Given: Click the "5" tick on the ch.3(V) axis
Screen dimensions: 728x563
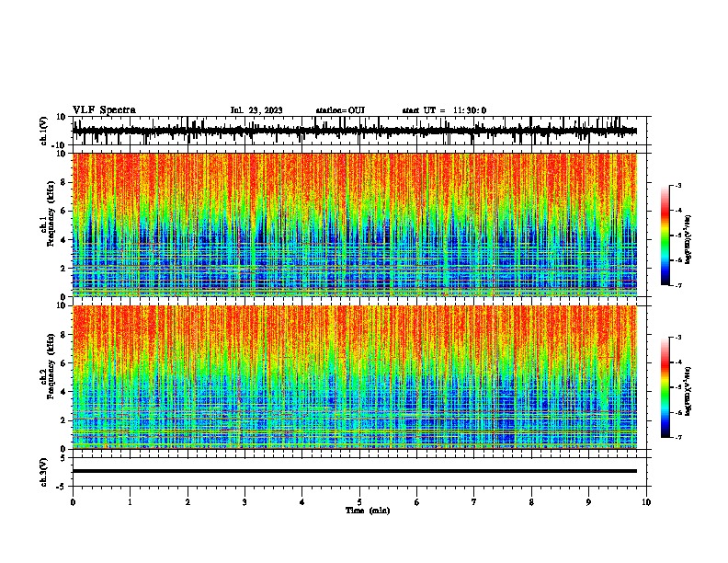Looking at the screenshot, I should click(x=63, y=457).
